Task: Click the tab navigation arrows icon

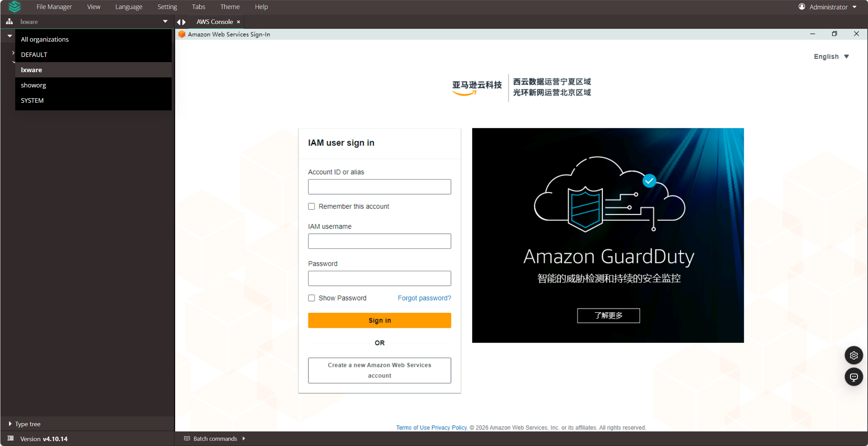Action: click(181, 22)
